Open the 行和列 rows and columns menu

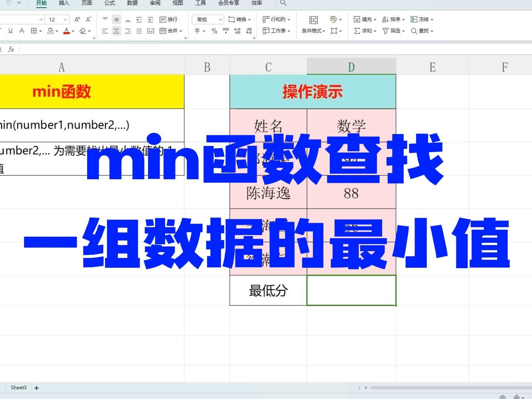276,19
